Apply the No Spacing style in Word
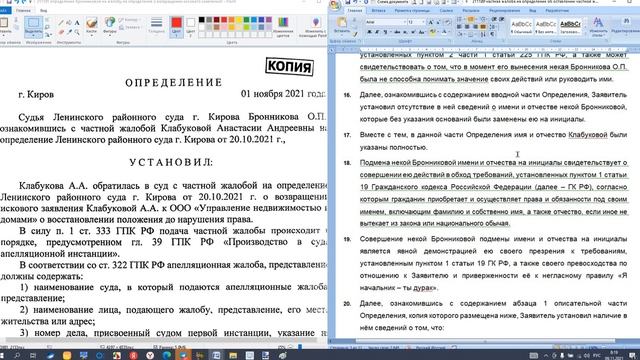This screenshot has width=640, height=360. click(x=546, y=27)
